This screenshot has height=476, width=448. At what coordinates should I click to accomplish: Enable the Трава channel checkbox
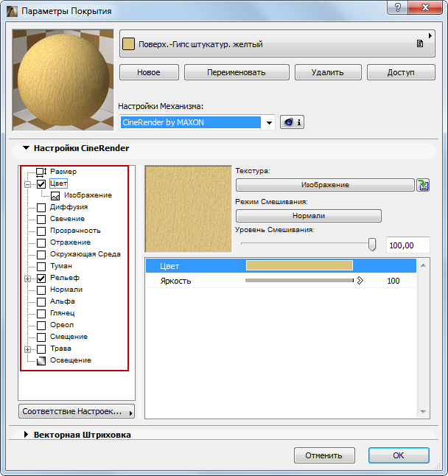pos(41,349)
